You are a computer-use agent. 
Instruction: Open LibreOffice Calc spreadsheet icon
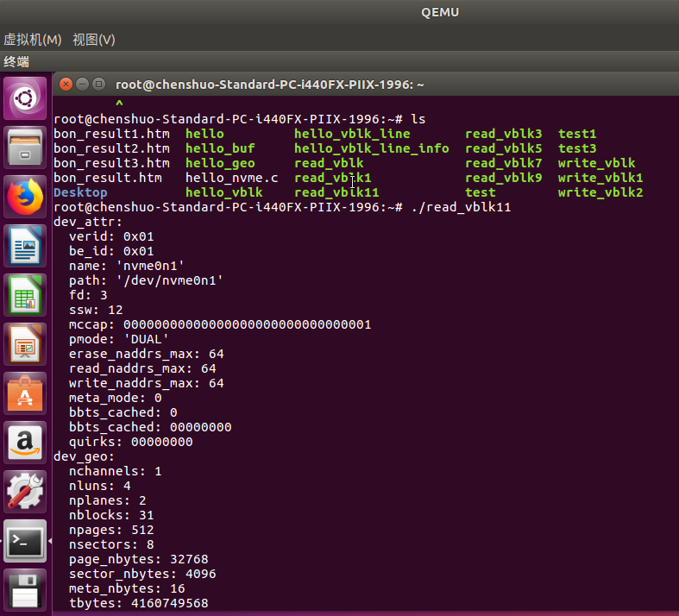tap(25, 296)
